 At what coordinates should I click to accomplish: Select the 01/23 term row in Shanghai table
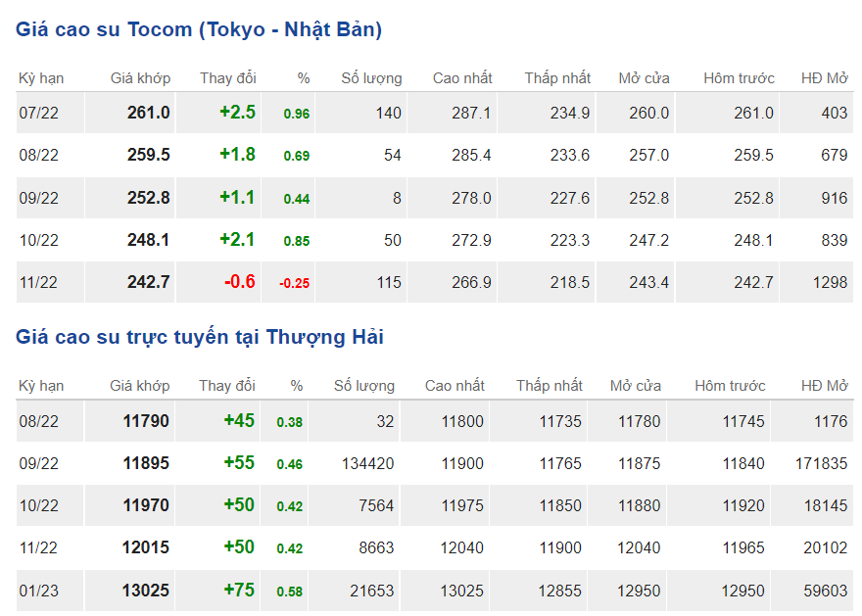click(x=39, y=591)
